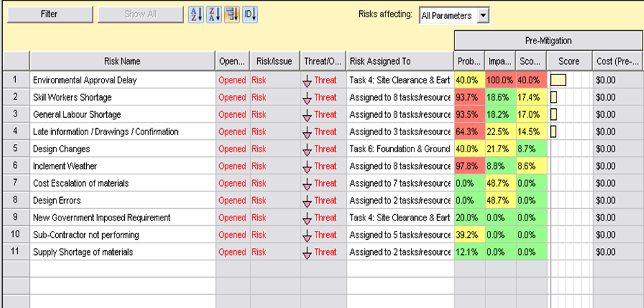Click the sort by hierarchy icon
This screenshot has height=308, width=644.
(232, 14)
